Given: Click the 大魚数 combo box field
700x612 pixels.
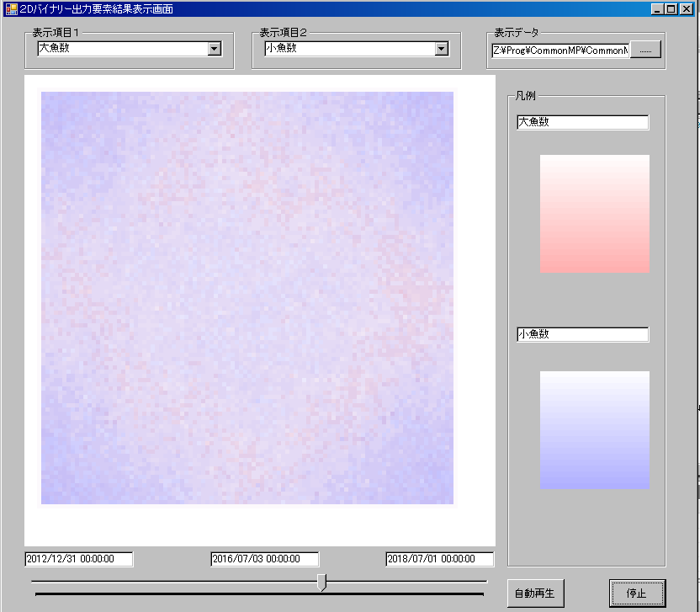Looking at the screenshot, I should coord(130,49).
